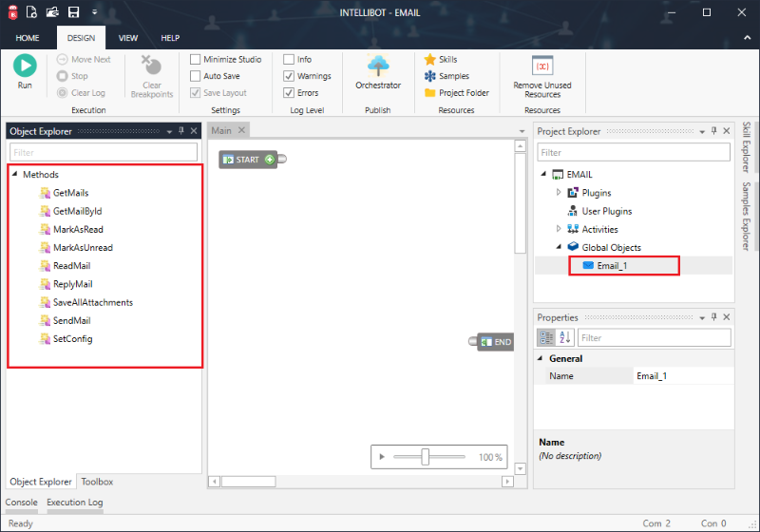This screenshot has height=532, width=760.
Task: Adjust the canvas zoom slider handle
Action: click(x=426, y=457)
